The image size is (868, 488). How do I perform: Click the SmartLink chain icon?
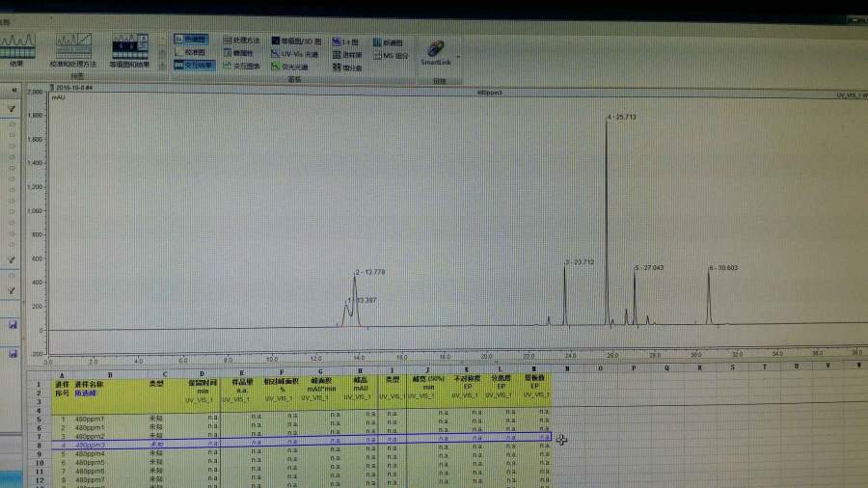(436, 48)
